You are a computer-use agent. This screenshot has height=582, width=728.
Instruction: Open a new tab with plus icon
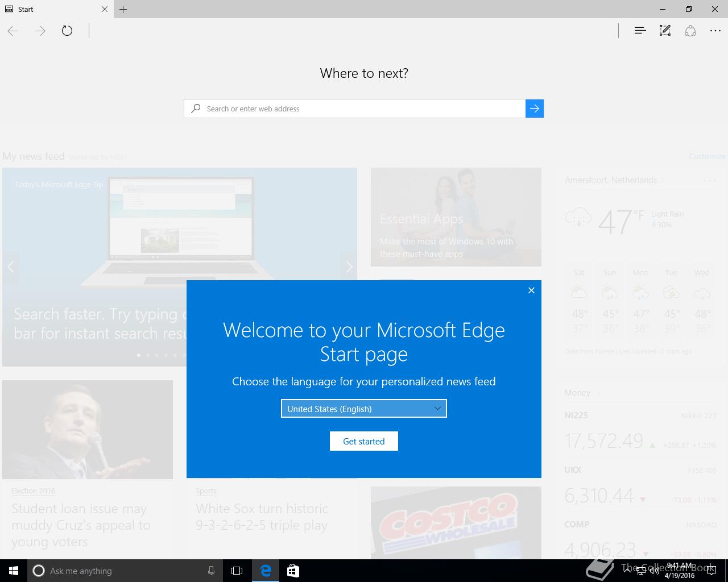pos(123,9)
